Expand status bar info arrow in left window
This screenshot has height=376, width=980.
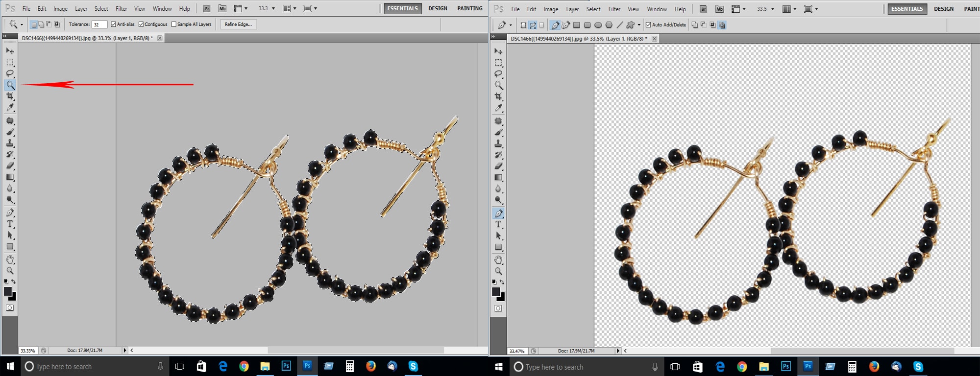click(124, 350)
